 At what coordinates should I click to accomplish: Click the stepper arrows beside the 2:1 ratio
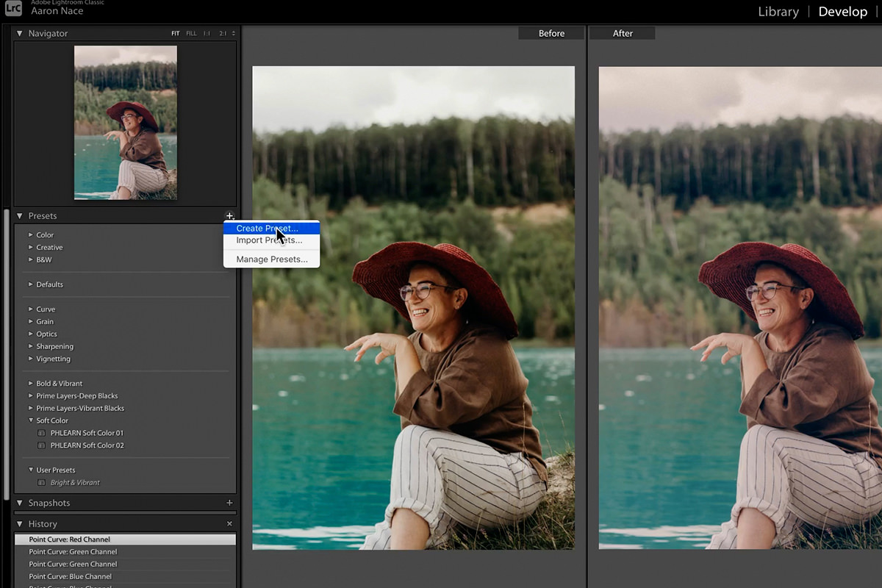(x=234, y=33)
